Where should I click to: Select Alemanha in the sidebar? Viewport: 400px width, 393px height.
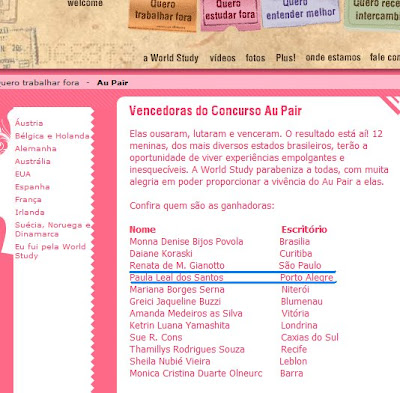[36, 149]
